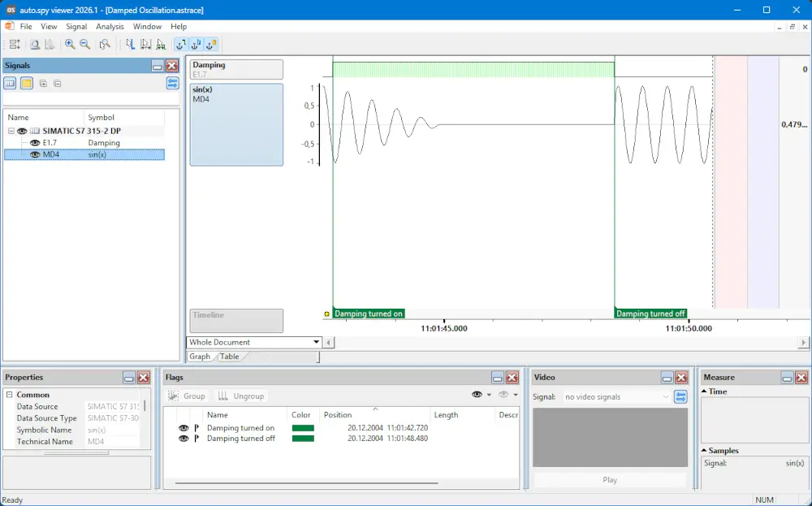This screenshot has width=812, height=506.
Task: Toggle visibility of MD4 signal
Action: click(35, 154)
